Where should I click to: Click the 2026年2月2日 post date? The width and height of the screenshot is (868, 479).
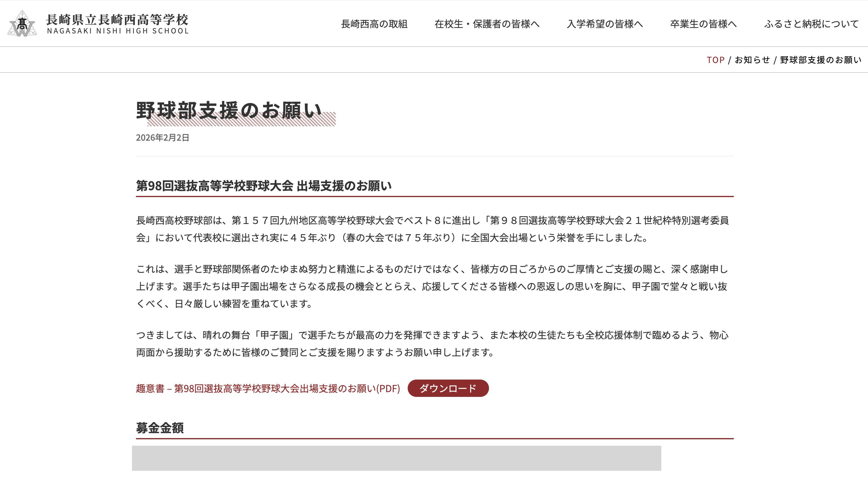click(x=162, y=137)
